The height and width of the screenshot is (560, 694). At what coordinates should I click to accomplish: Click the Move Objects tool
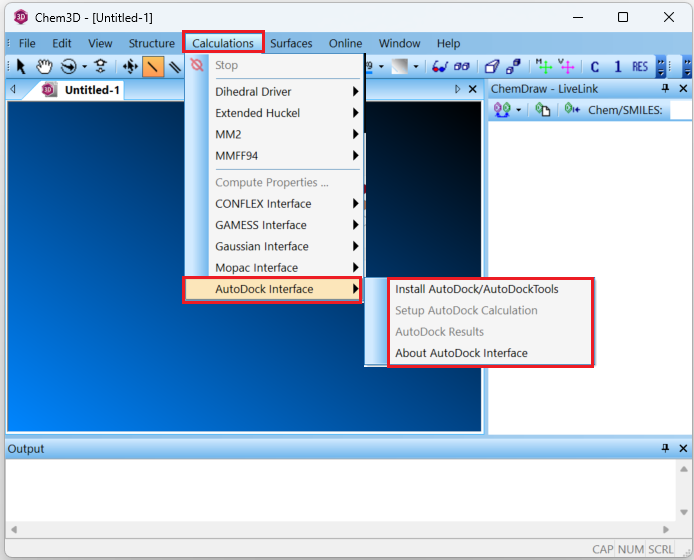[x=130, y=67]
